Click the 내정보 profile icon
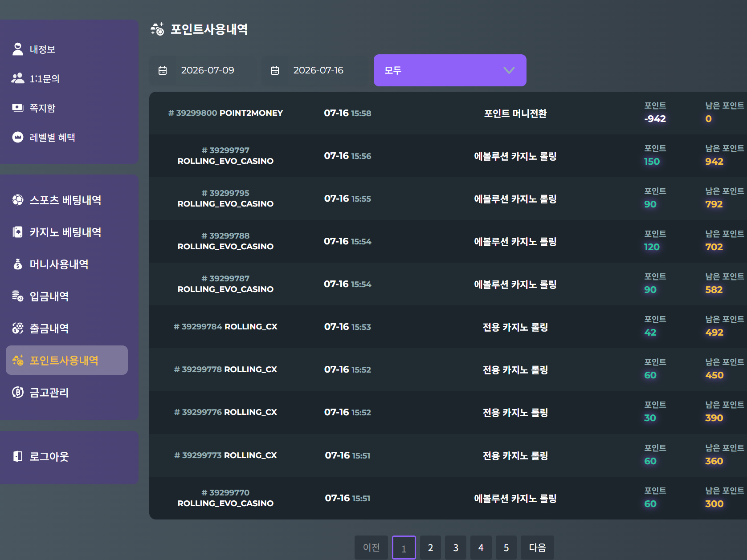Image resolution: width=747 pixels, height=560 pixels. (x=18, y=49)
